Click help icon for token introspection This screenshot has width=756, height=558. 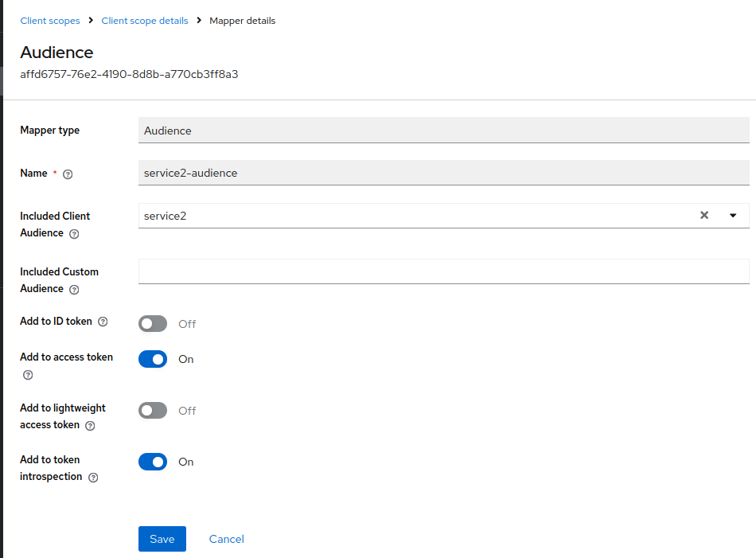(x=93, y=478)
